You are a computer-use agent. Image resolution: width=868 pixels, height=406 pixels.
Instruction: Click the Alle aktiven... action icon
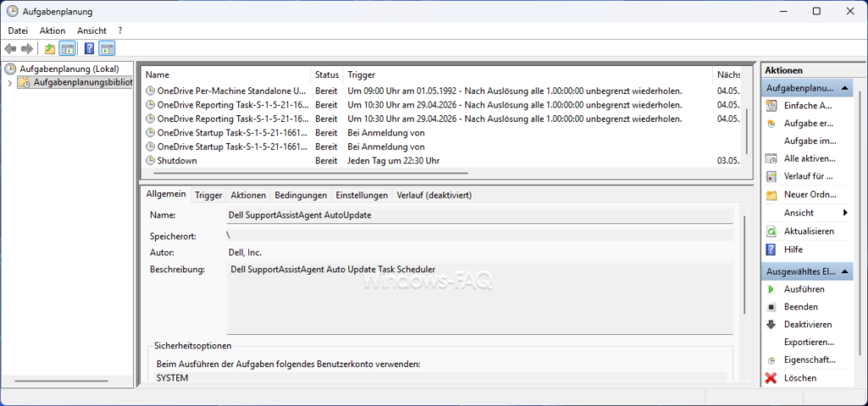pyautogui.click(x=771, y=159)
